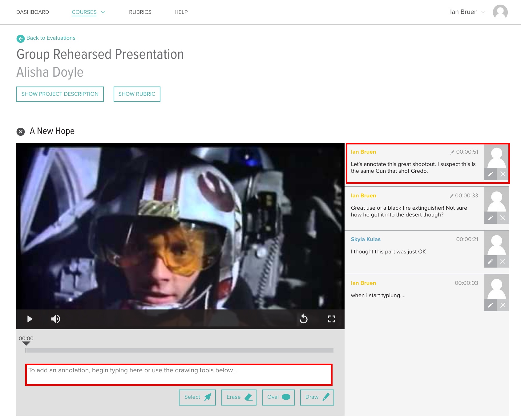Click the Back to Evaluations arrow icon
Screen dimensions: 521x420
(20, 38)
